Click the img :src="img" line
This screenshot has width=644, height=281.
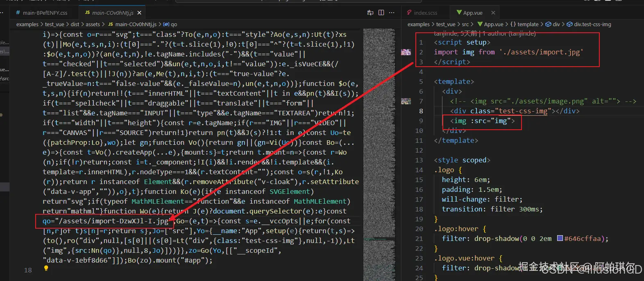point(482,121)
